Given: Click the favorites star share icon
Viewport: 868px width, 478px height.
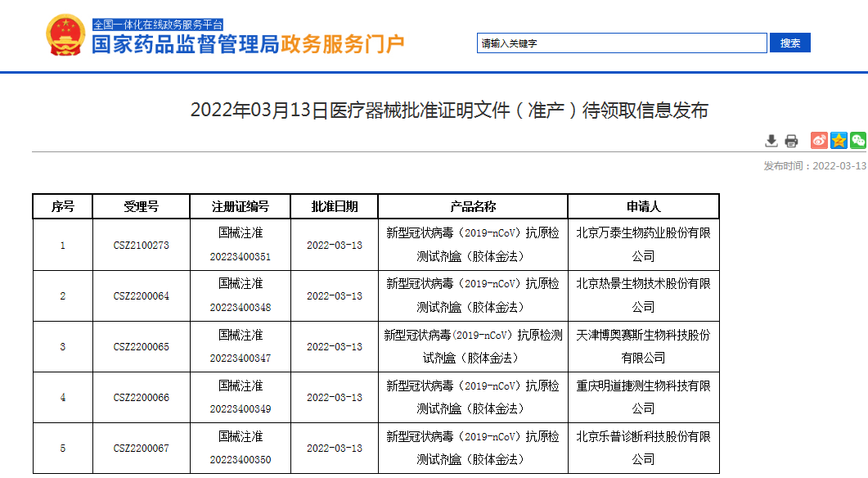Looking at the screenshot, I should (839, 140).
